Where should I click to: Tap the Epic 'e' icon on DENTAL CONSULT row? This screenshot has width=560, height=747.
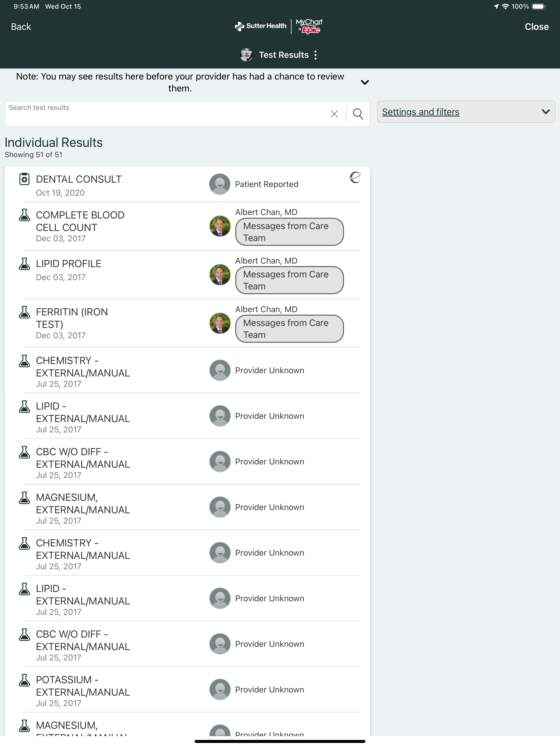pyautogui.click(x=355, y=177)
